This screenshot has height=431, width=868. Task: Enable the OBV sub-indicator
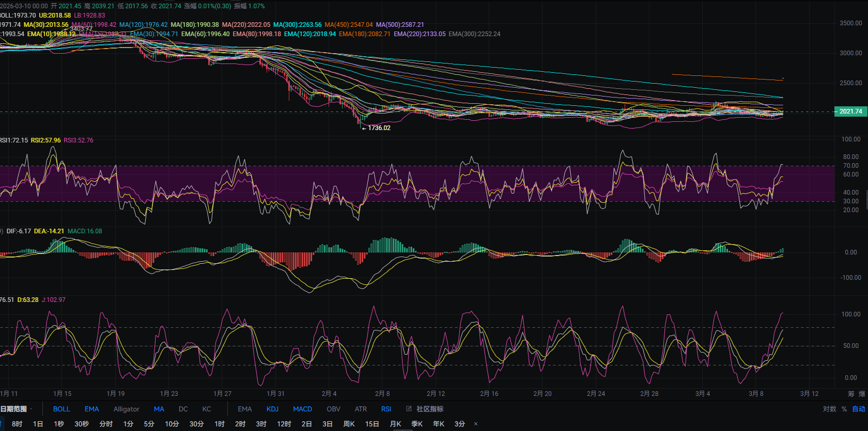tap(333, 409)
